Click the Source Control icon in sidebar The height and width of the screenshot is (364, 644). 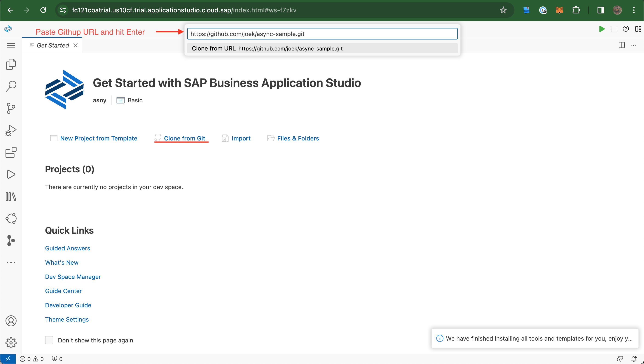tap(11, 107)
